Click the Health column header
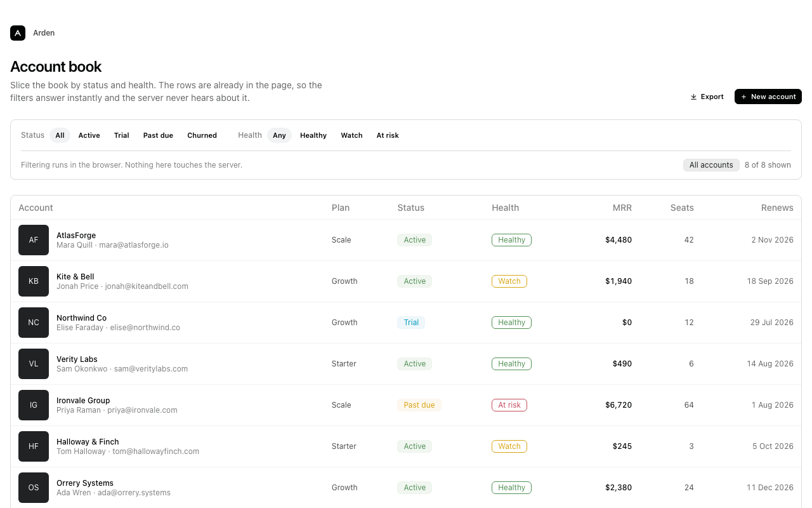Viewport: 812px width, 508px height. pyautogui.click(x=506, y=208)
